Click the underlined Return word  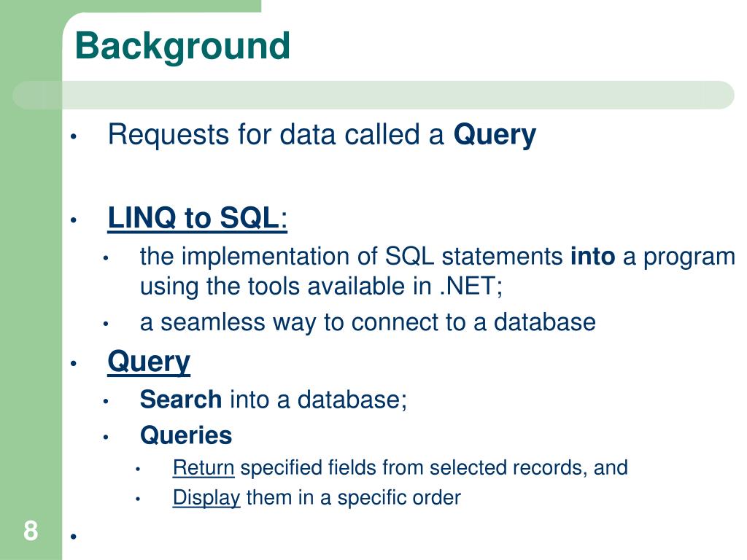(204, 467)
